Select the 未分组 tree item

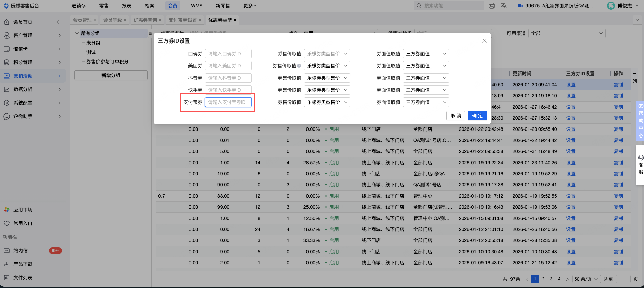click(x=93, y=43)
